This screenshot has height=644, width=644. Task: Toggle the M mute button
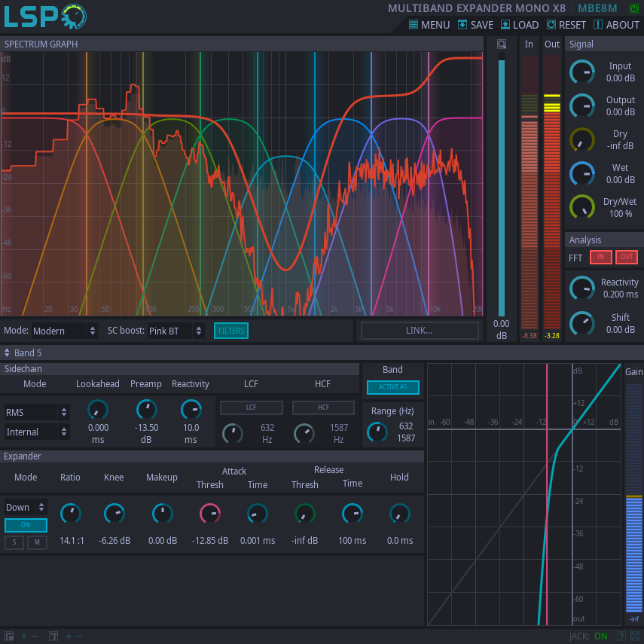pos(38,542)
